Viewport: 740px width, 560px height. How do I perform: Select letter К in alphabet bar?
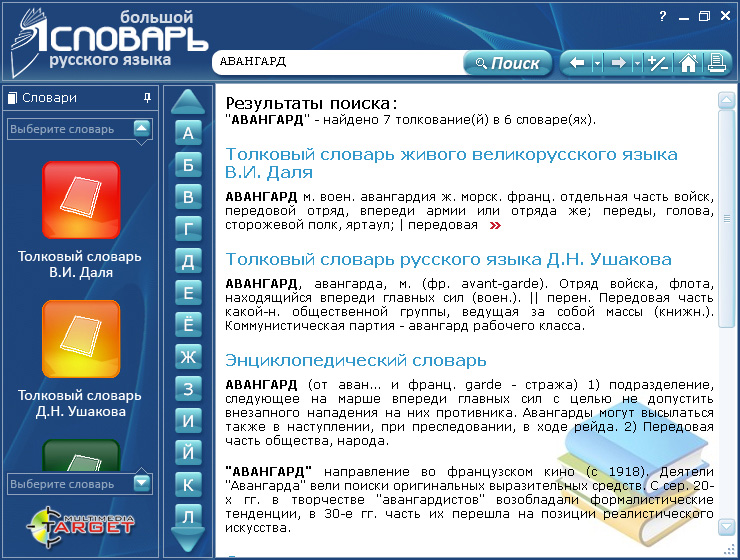point(188,485)
